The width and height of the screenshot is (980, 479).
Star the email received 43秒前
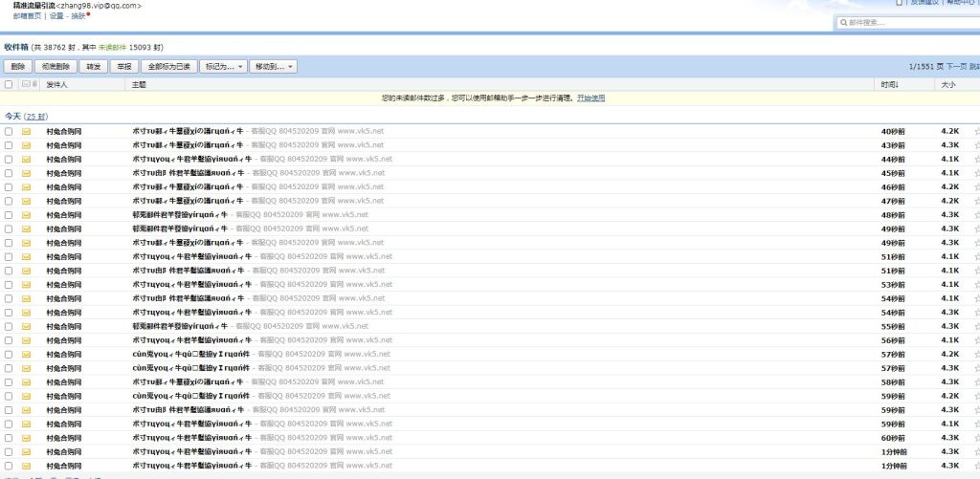pyautogui.click(x=976, y=145)
